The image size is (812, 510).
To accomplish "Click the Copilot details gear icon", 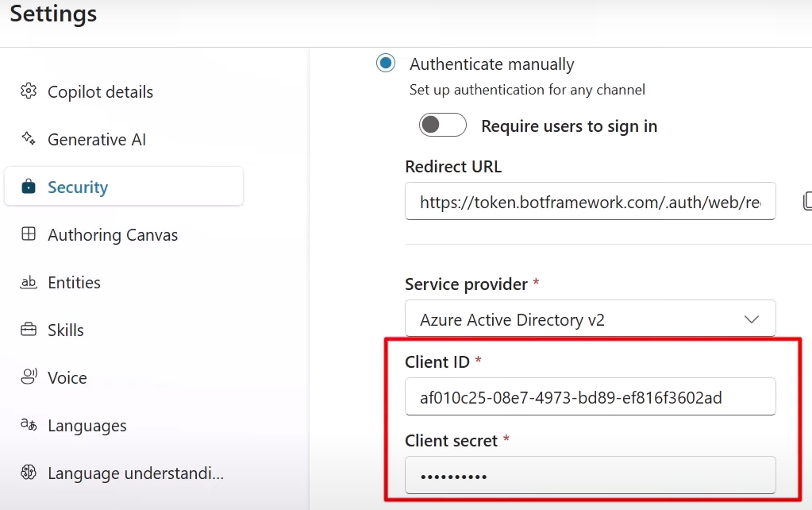I will click(29, 91).
